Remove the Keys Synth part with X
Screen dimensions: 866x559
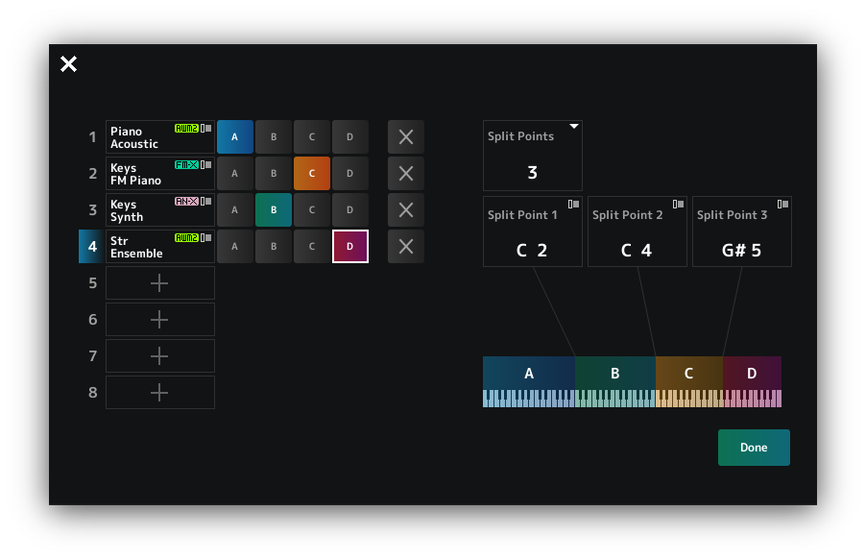[405, 210]
